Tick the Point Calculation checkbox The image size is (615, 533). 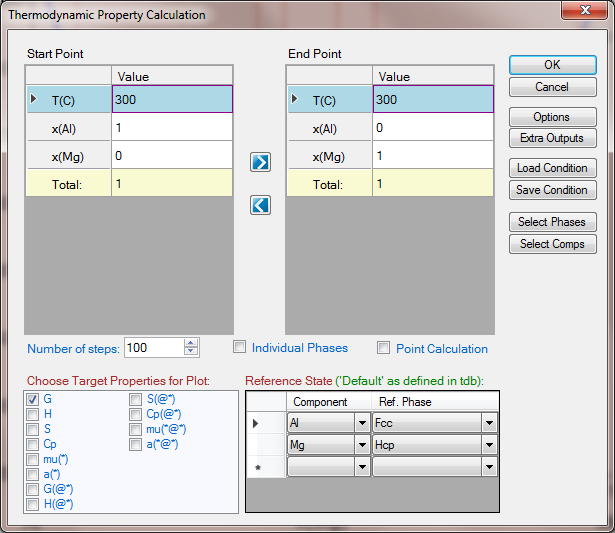point(384,349)
